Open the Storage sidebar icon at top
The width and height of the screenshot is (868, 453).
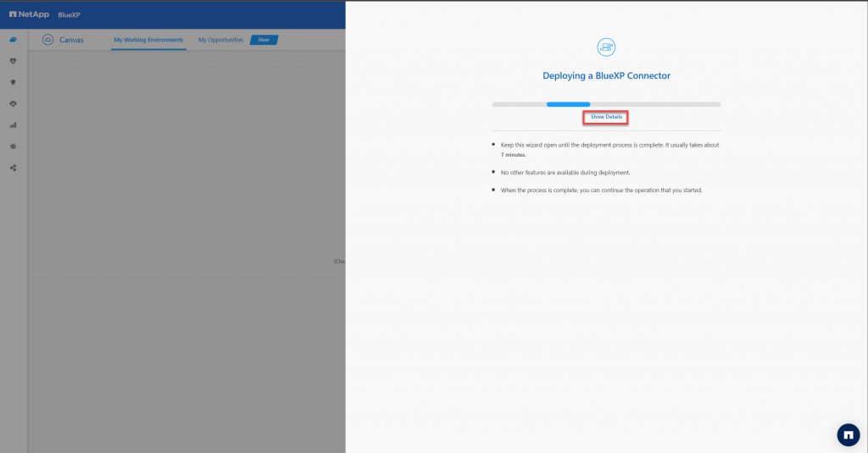tap(14, 39)
